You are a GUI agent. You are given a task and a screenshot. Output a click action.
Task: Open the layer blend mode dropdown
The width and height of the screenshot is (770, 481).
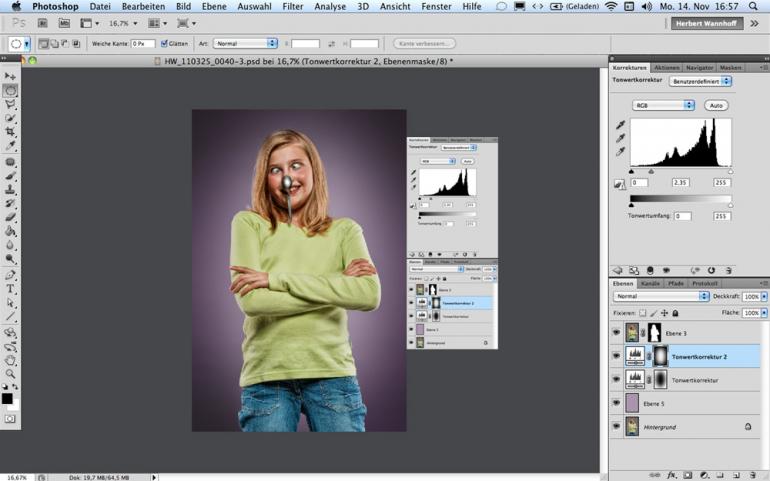coord(661,296)
